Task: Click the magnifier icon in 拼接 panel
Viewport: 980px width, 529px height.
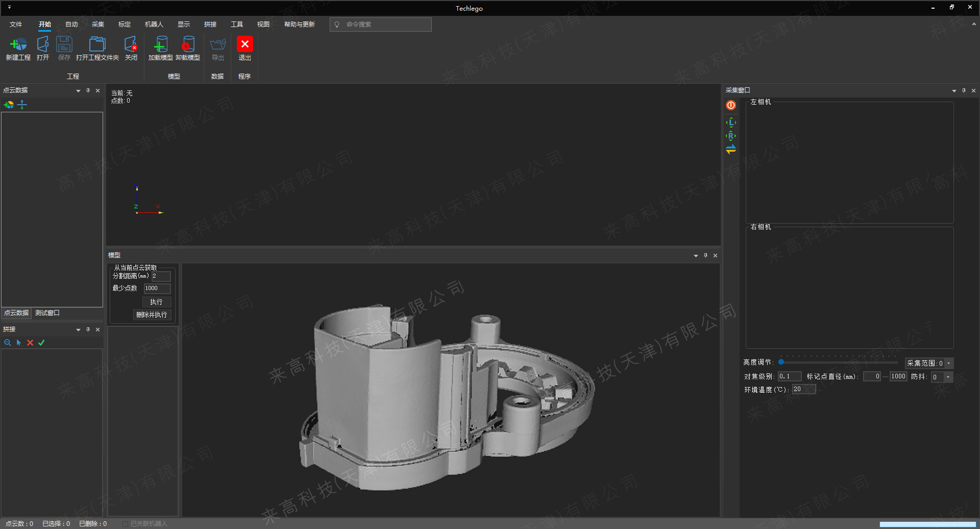Action: tap(8, 343)
